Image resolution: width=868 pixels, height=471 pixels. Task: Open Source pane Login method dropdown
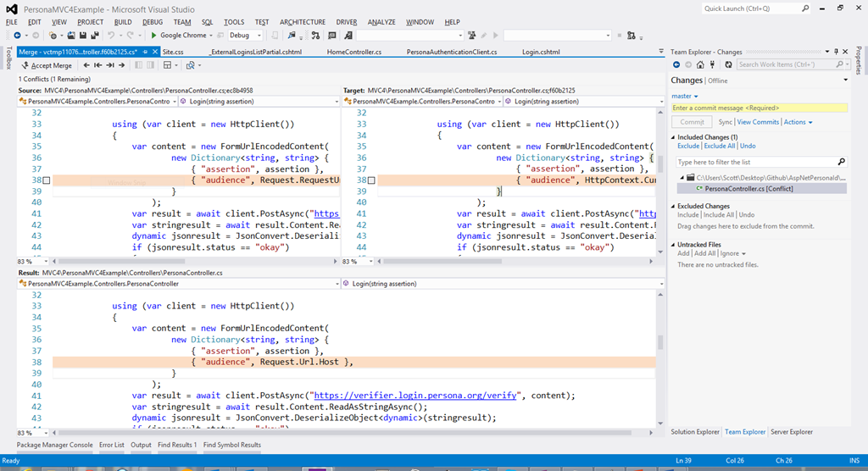(x=337, y=102)
